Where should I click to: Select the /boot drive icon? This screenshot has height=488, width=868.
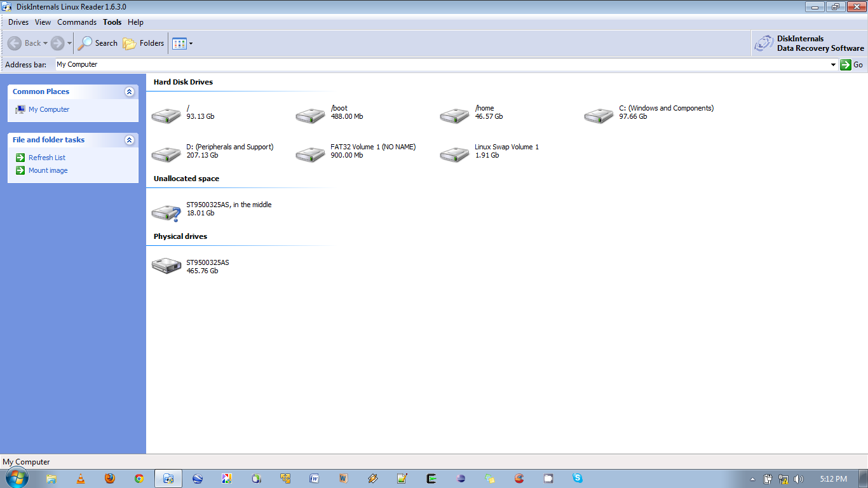(311, 116)
